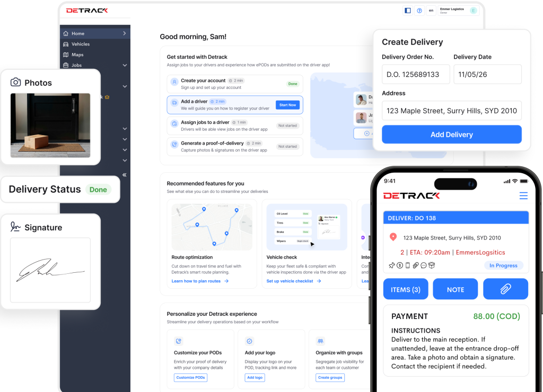Click the Add your logo card icon
The height and width of the screenshot is (392, 543).
(x=249, y=341)
